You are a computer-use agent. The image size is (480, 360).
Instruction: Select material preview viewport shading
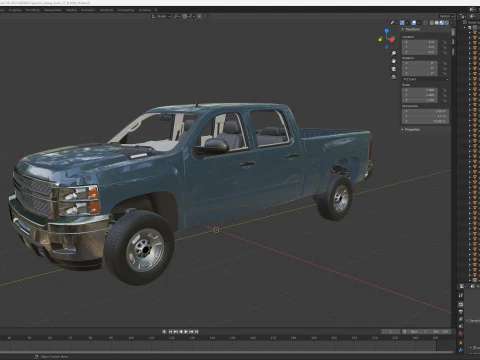coord(442,23)
